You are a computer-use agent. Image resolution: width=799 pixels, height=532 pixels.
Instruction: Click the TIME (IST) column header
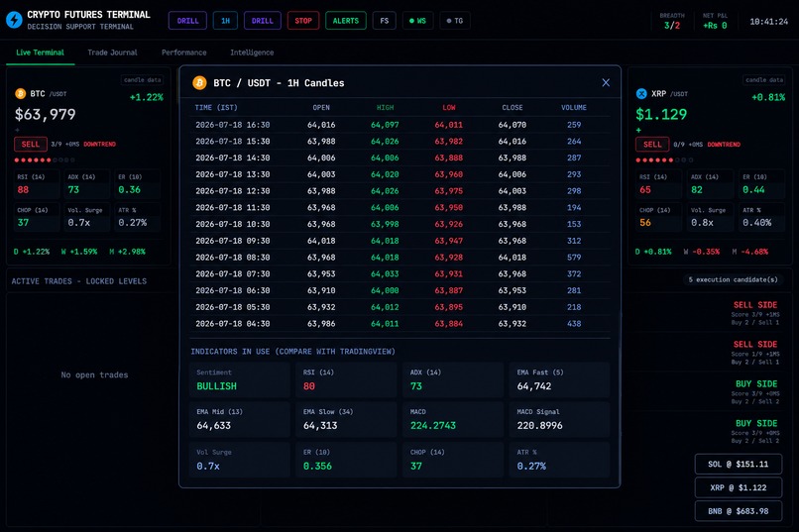point(216,107)
